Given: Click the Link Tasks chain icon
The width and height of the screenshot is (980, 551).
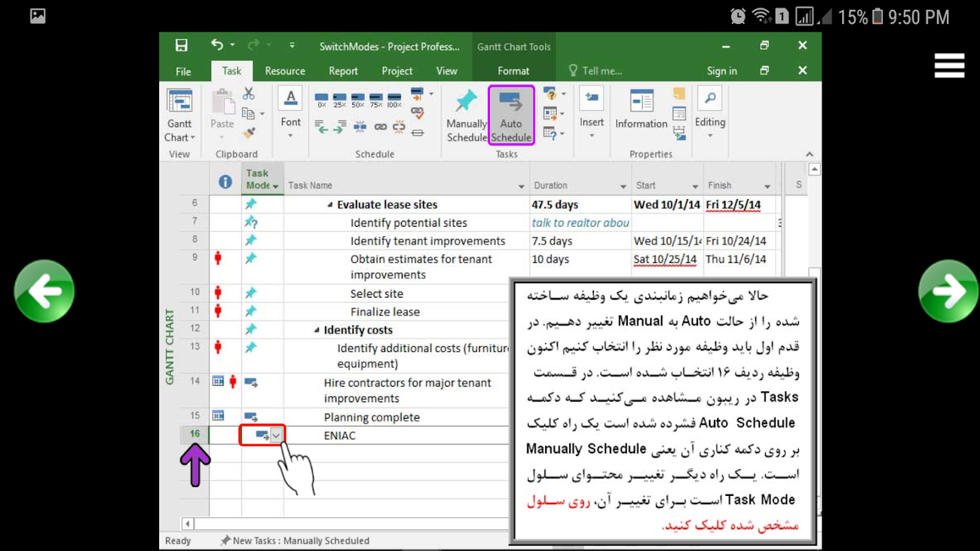Looking at the screenshot, I should (x=380, y=127).
